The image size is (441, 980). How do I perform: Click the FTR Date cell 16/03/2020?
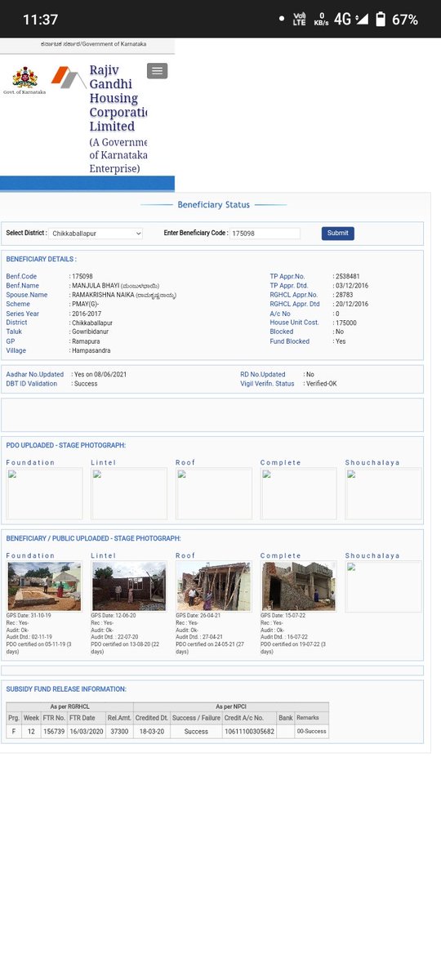[x=87, y=733]
